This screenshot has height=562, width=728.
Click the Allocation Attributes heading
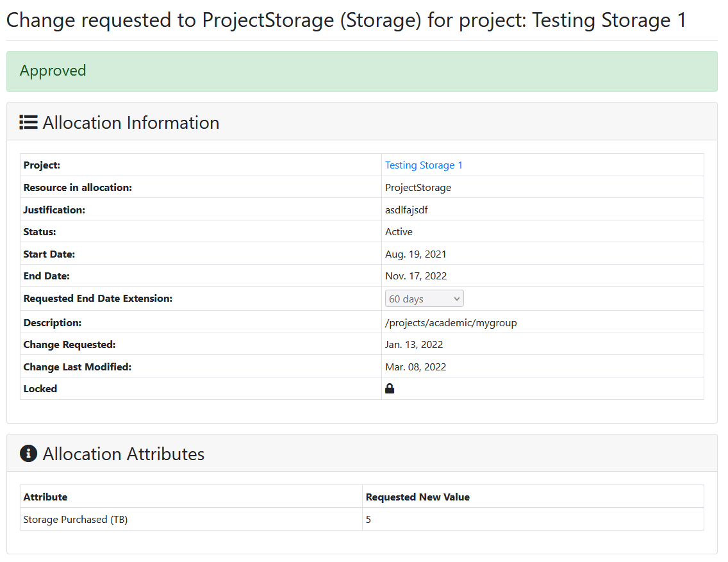(x=124, y=454)
